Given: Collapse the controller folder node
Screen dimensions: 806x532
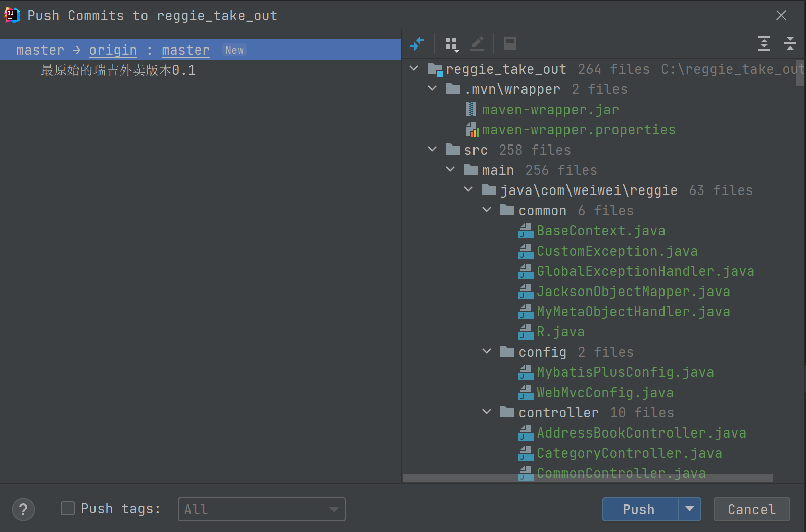Looking at the screenshot, I should tap(487, 412).
